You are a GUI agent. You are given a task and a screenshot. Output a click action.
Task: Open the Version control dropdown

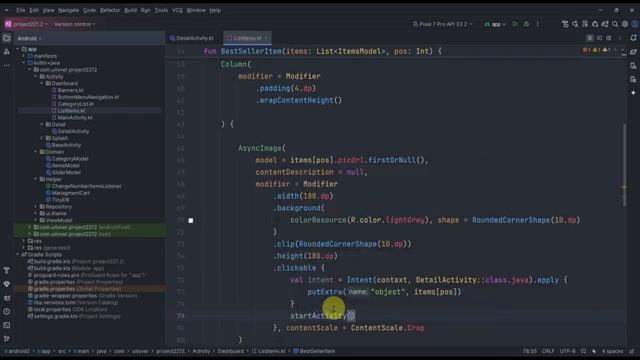[x=75, y=24]
